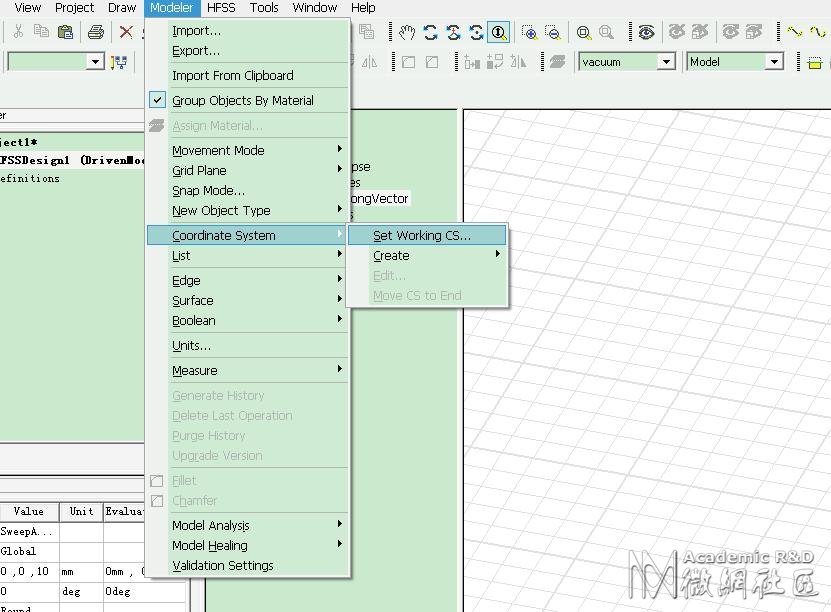Image resolution: width=831 pixels, height=612 pixels.
Task: Click the first Rotate view icon
Action: pyautogui.click(x=430, y=33)
